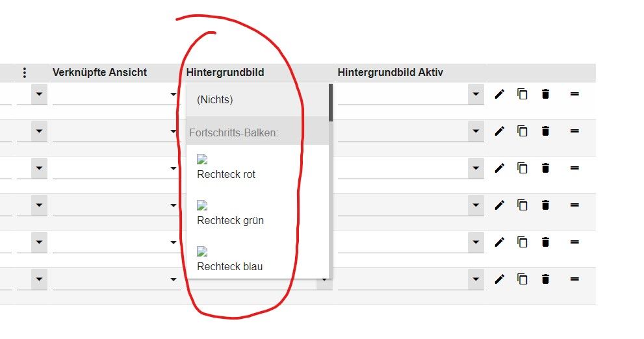Click the trash delete icon in third row
This screenshot has width=644, height=339.
pyautogui.click(x=545, y=168)
